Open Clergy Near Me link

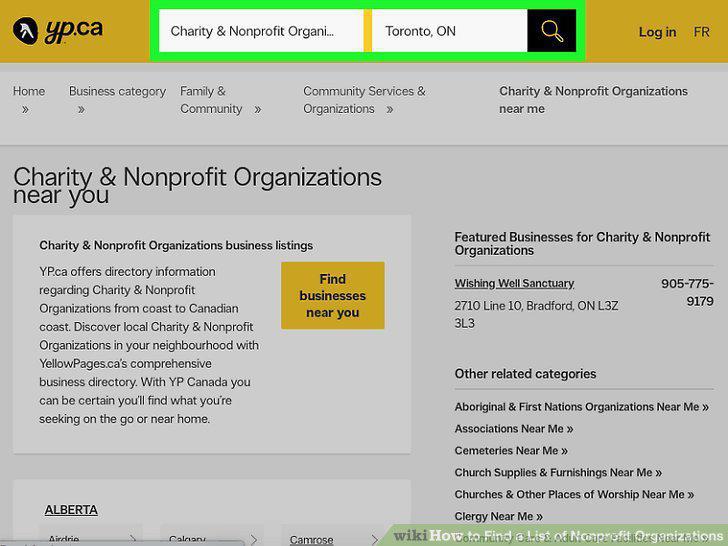499,516
